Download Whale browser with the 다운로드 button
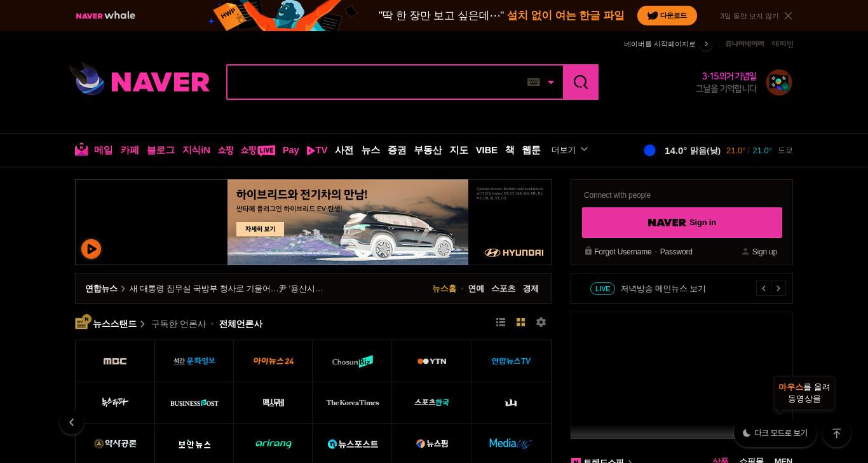This screenshot has width=868, height=463. [667, 15]
